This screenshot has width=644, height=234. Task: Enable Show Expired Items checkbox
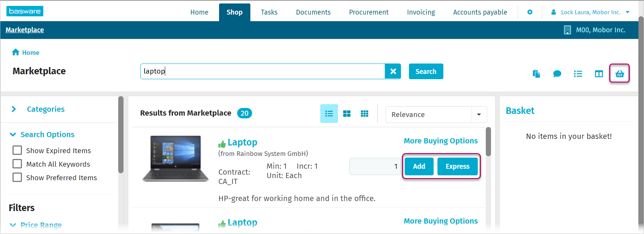[x=17, y=150]
